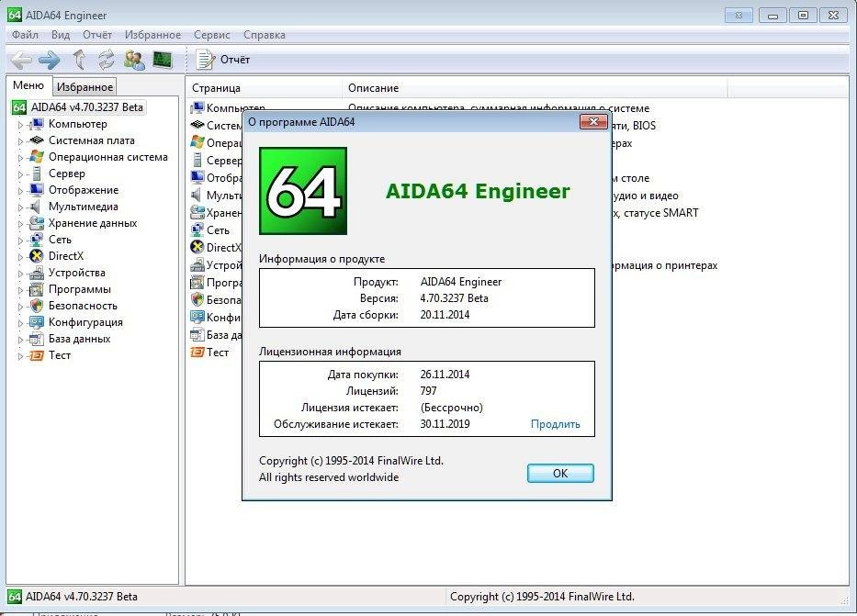This screenshot has height=616, width=857.
Task: Click the Программы icon in sidebar tree
Action: tap(37, 289)
